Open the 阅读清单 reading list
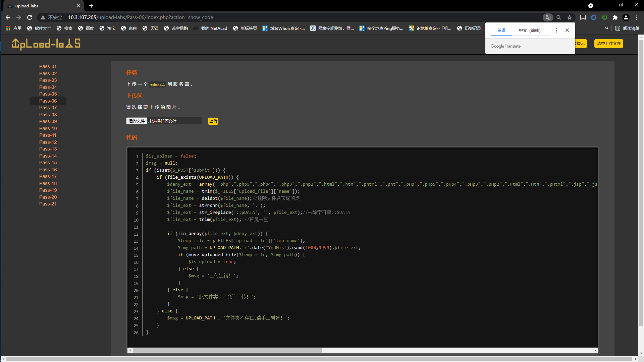644x362 pixels. pos(628,28)
